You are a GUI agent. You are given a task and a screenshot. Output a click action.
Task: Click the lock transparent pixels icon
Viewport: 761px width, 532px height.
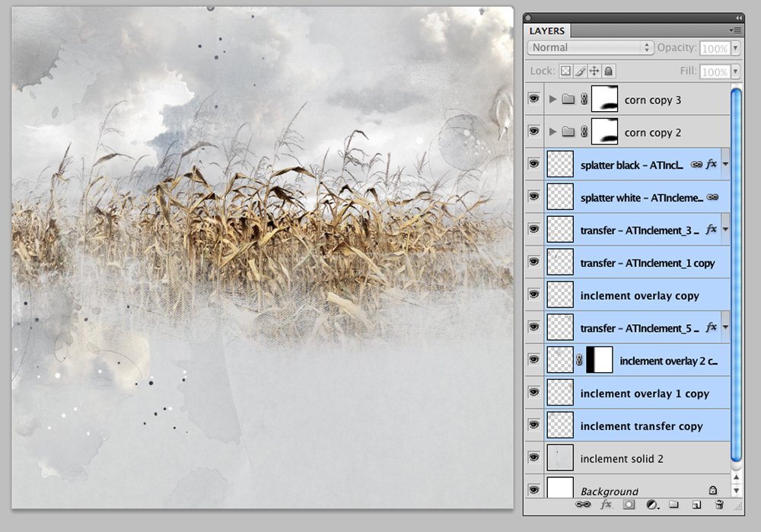(565, 72)
